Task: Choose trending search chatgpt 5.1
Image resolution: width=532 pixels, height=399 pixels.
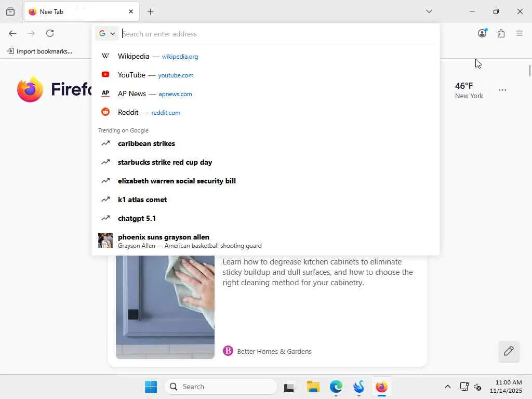Action: coord(265,218)
